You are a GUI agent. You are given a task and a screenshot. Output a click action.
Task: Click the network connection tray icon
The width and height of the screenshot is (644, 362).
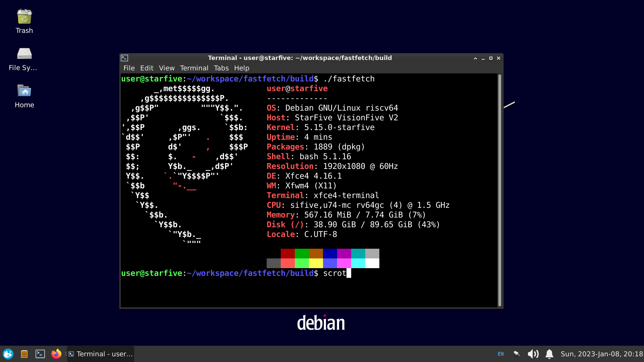pos(517,354)
